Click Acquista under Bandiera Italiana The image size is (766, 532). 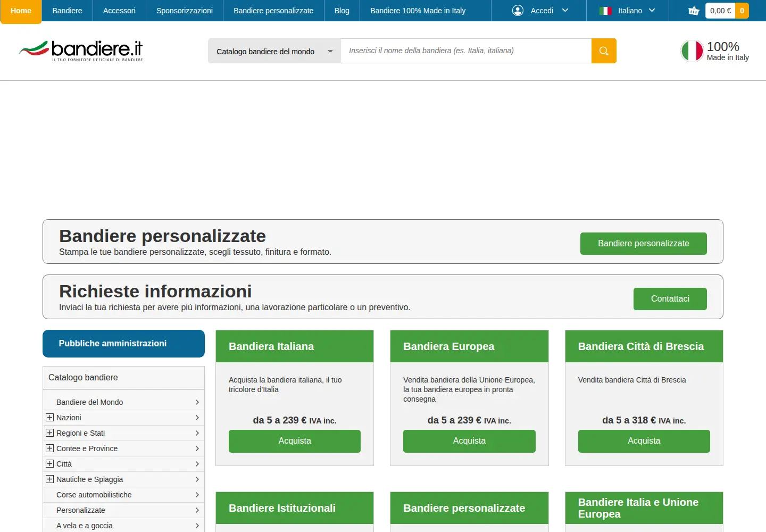[295, 441]
